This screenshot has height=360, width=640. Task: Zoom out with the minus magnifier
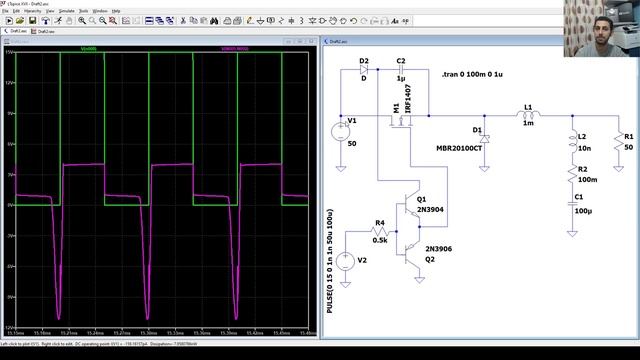102,20
